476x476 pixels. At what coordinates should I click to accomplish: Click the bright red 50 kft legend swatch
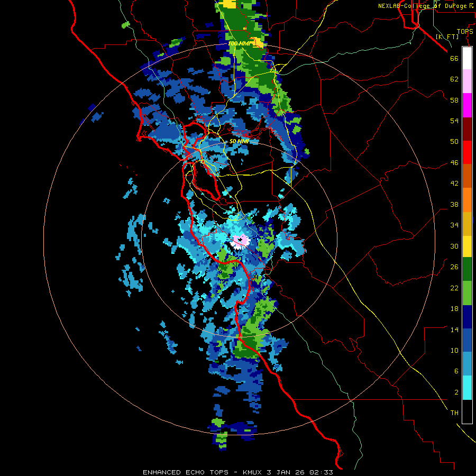tap(467, 152)
